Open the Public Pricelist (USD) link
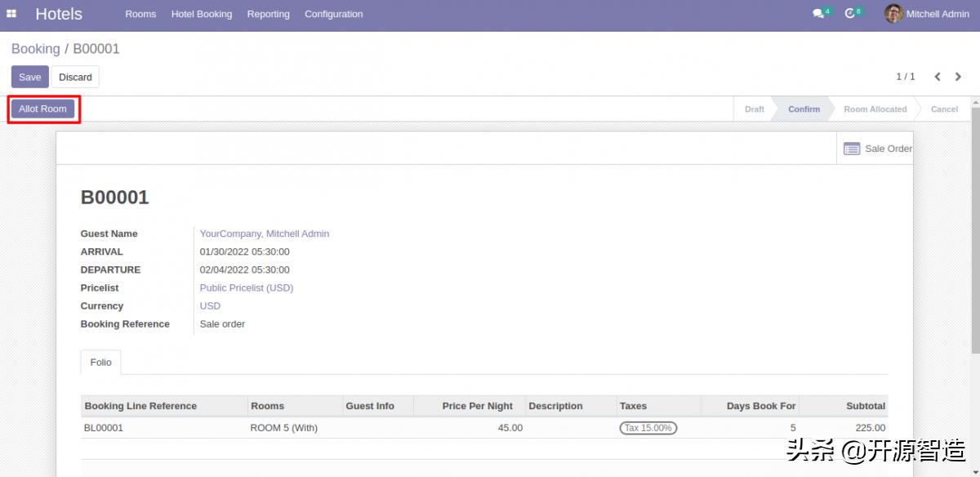The image size is (980, 477). 247,288
